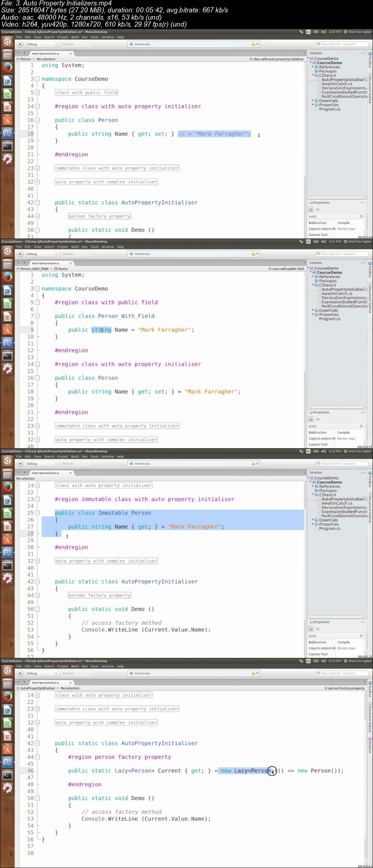
Task: Open LibreOffice Calc from the dock in the 6:51 PM frame
Action: point(7,303)
